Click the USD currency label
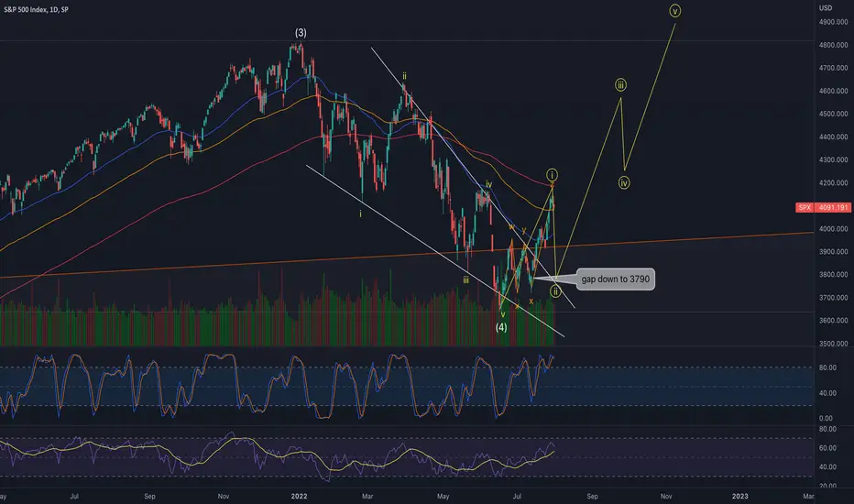 click(x=826, y=7)
